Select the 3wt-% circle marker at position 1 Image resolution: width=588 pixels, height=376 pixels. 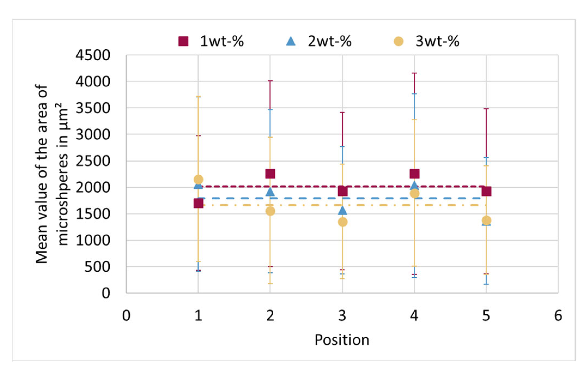[x=198, y=180]
